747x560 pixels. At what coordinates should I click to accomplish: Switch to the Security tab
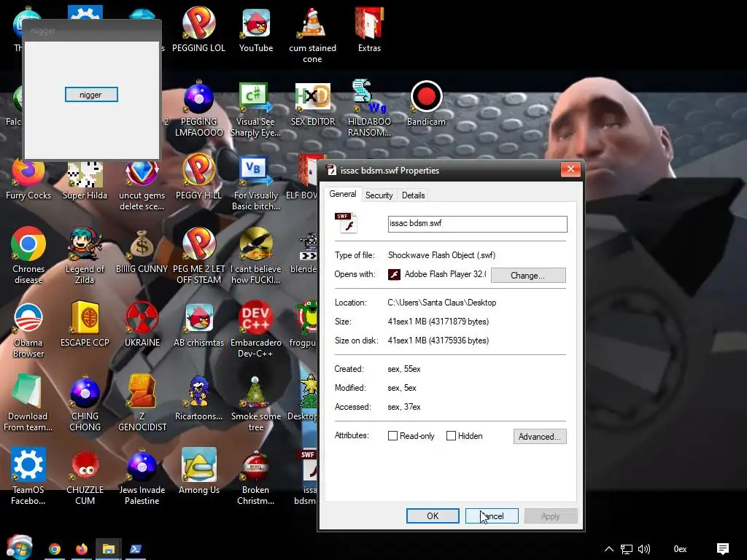(379, 195)
